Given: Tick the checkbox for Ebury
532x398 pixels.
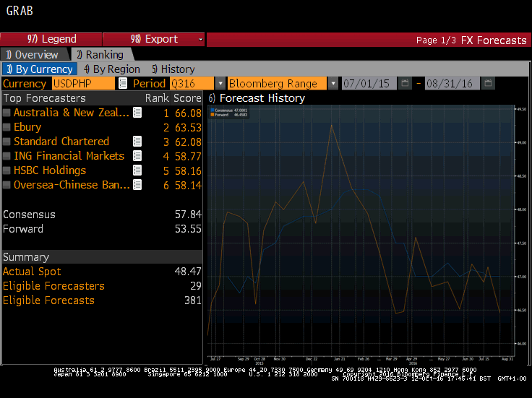Looking at the screenshot, I should point(7,127).
